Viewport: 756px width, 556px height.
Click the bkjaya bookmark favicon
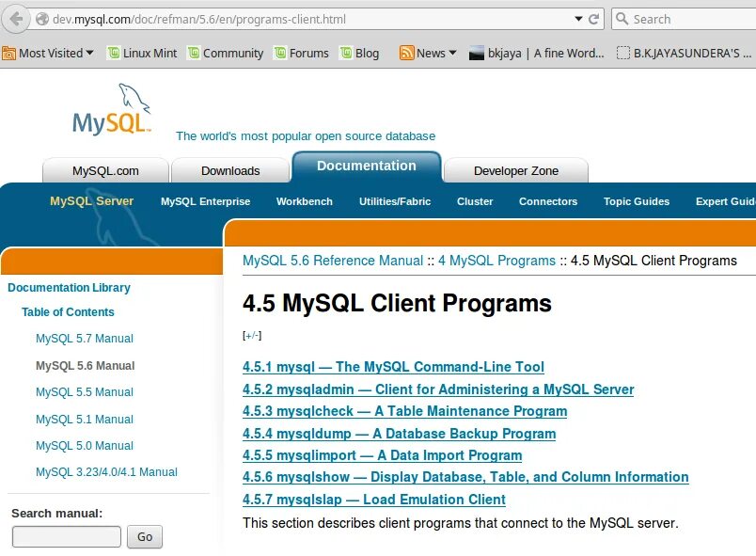coord(477,53)
